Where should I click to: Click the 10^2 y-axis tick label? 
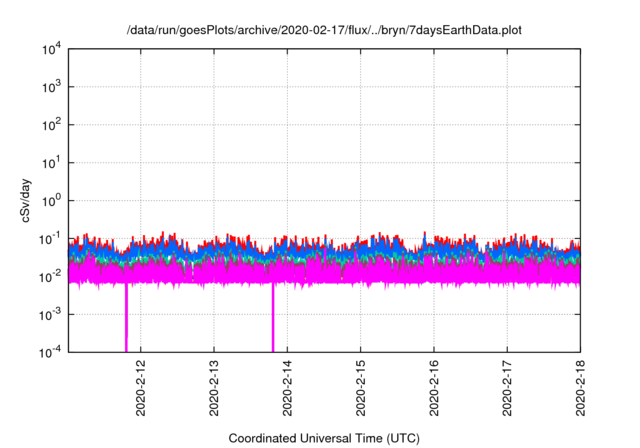pos(50,125)
